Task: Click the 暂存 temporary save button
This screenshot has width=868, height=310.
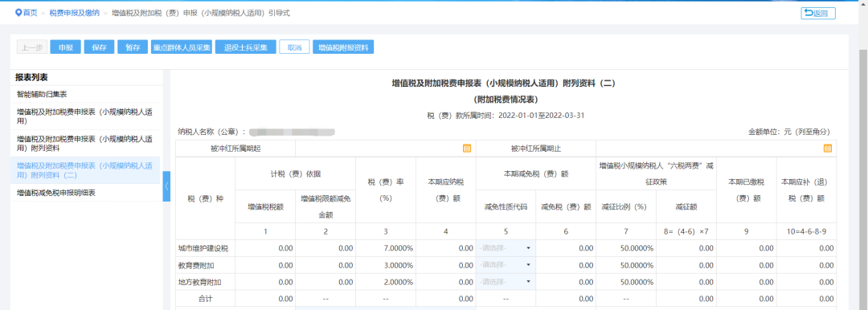Action: click(x=133, y=47)
